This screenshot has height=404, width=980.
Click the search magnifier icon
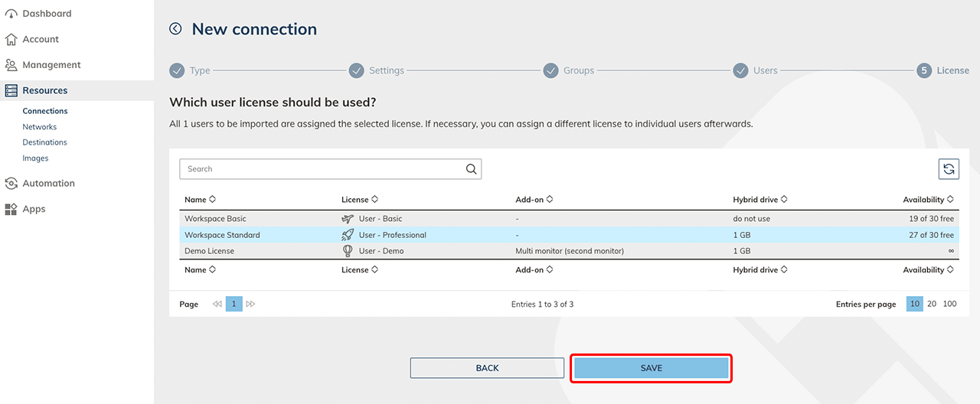point(472,169)
